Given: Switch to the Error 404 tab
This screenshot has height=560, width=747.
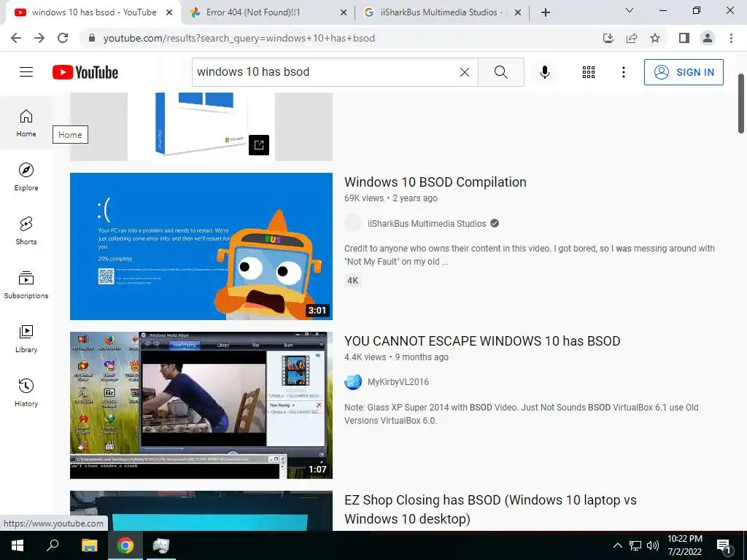Looking at the screenshot, I should point(268,12).
